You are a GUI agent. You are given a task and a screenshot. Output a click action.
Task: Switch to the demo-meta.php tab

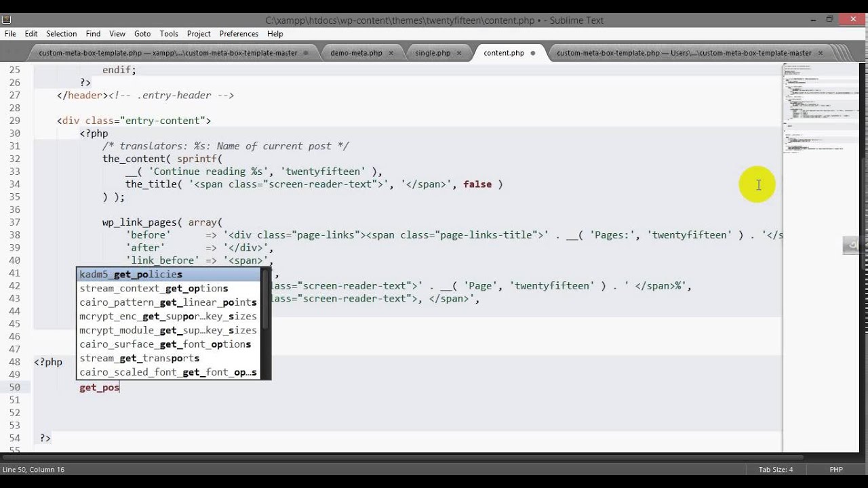coord(356,53)
